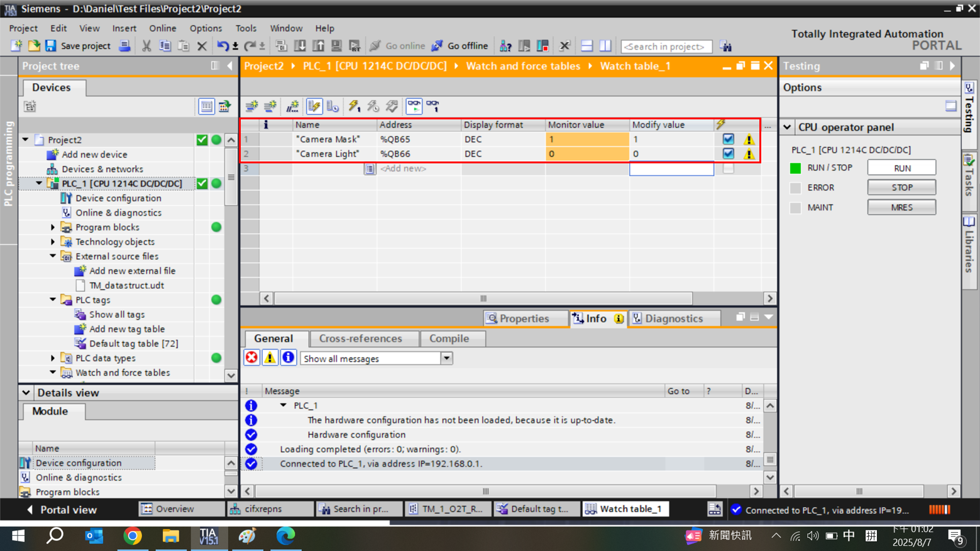
Task: Collapse the Project2 tree node
Action: 26,139
